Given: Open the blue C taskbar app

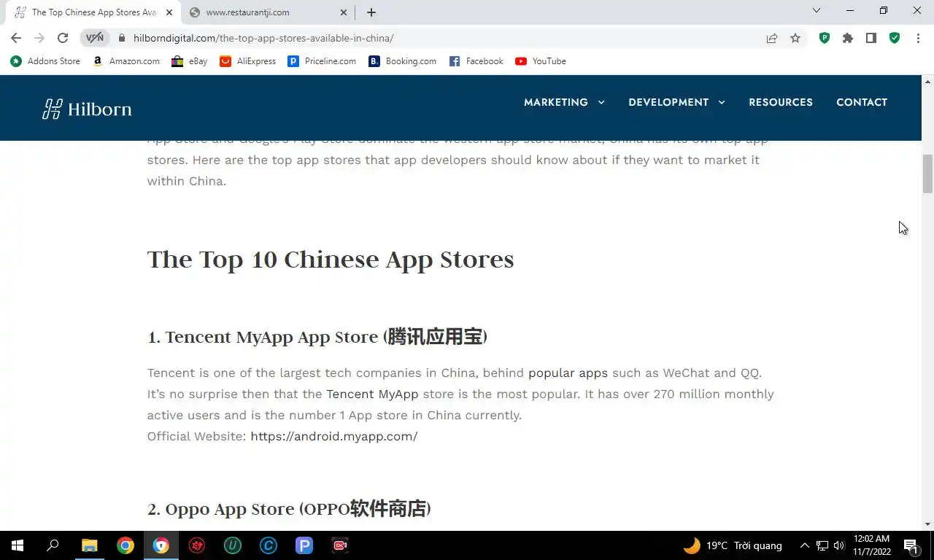Looking at the screenshot, I should [x=269, y=545].
